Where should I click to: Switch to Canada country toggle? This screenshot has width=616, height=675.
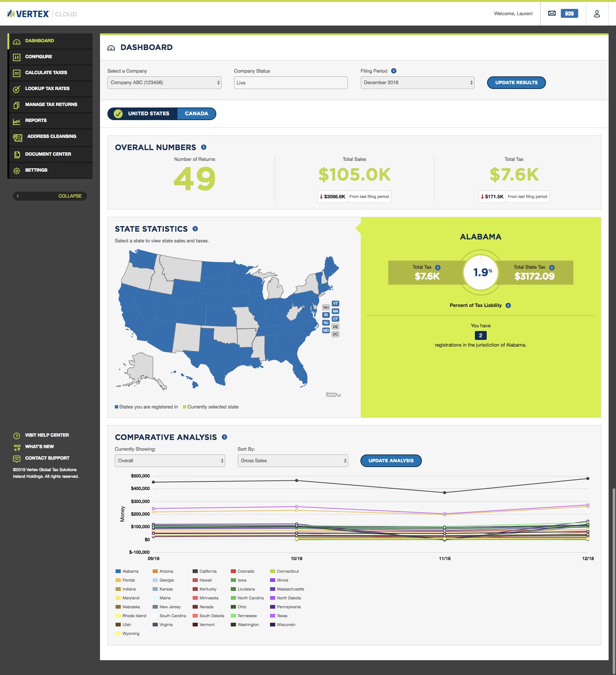(196, 113)
